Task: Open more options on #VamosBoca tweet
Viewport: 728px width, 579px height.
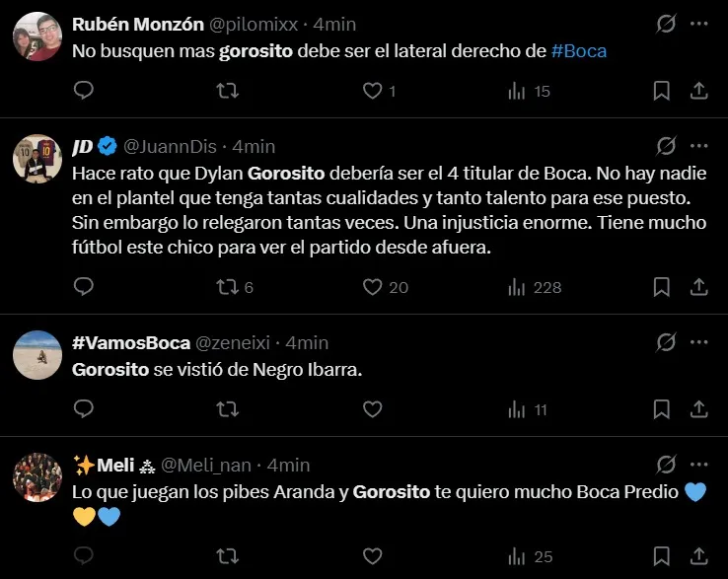Action: point(699,342)
